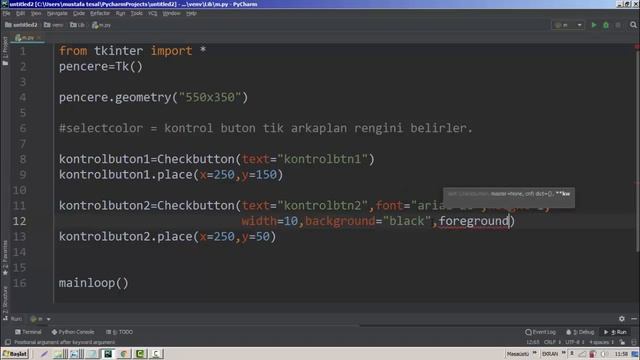The image size is (640, 360).
Task: Open Run panel settings gear
Action: [622, 319]
